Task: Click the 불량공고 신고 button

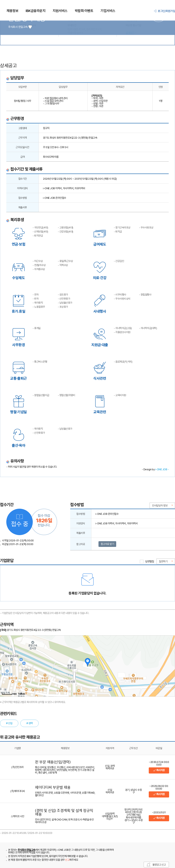Action: pos(156,865)
